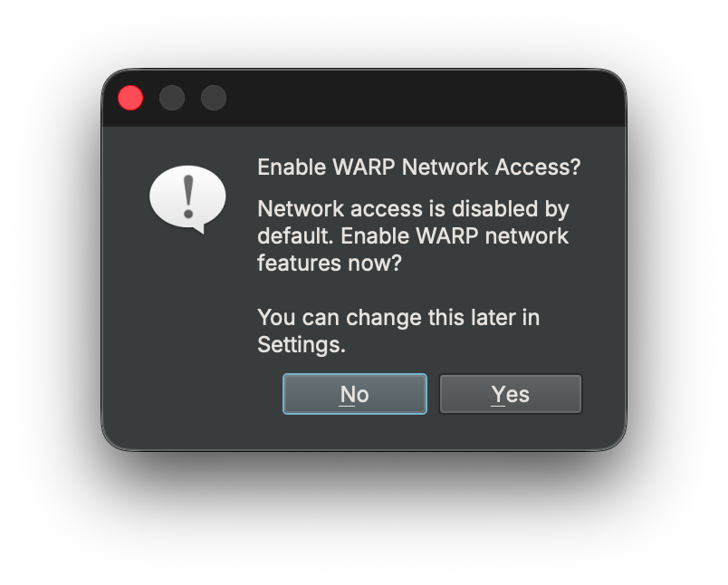Screen dimensions: 728x585
Task: Click the word "Network" starting the message body
Action: point(300,209)
